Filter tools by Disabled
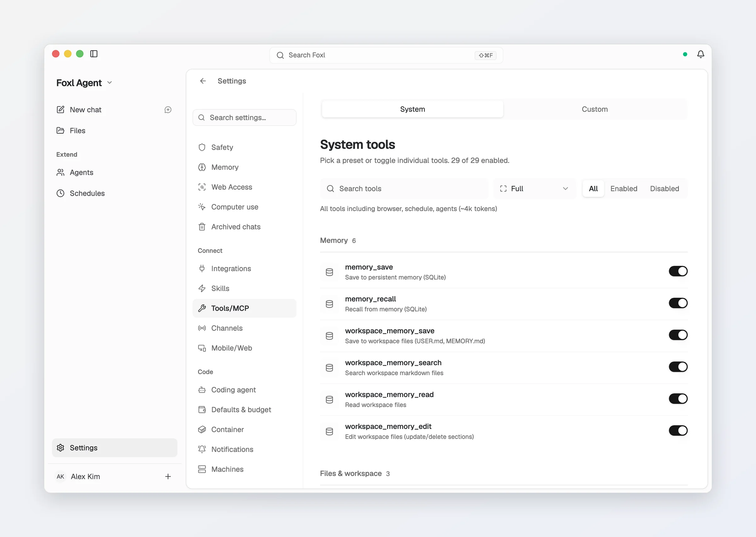756x537 pixels. (x=664, y=188)
